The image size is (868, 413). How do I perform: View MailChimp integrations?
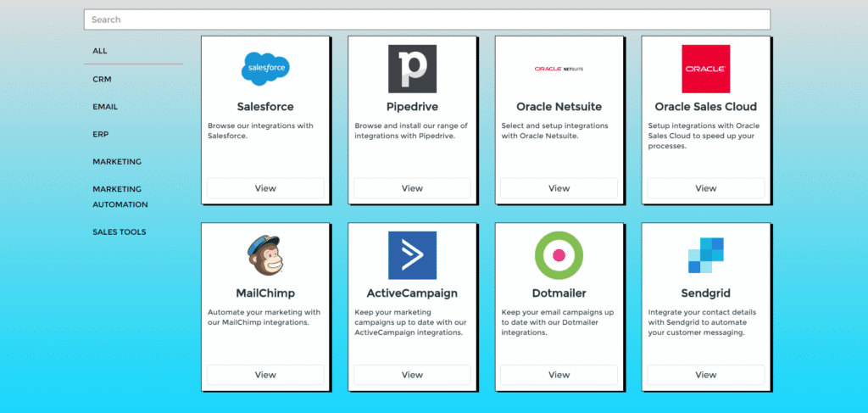[x=265, y=375]
